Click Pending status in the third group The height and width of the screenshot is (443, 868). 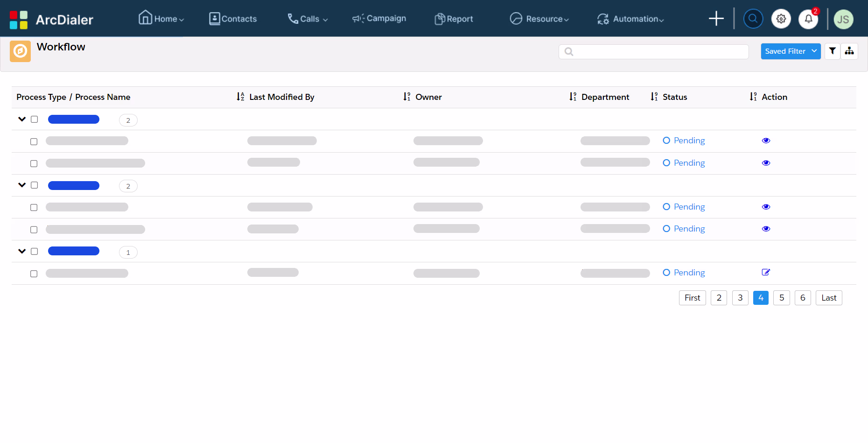[684, 273]
